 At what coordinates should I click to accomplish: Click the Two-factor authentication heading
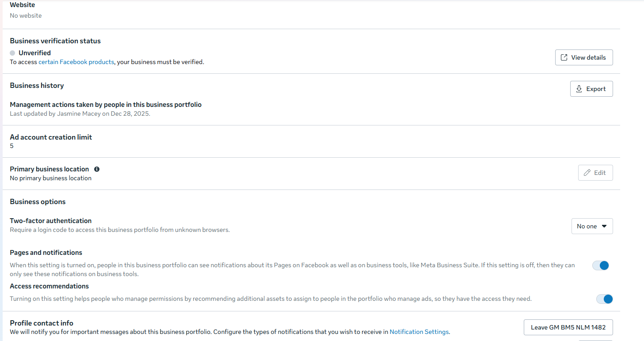[51, 221]
